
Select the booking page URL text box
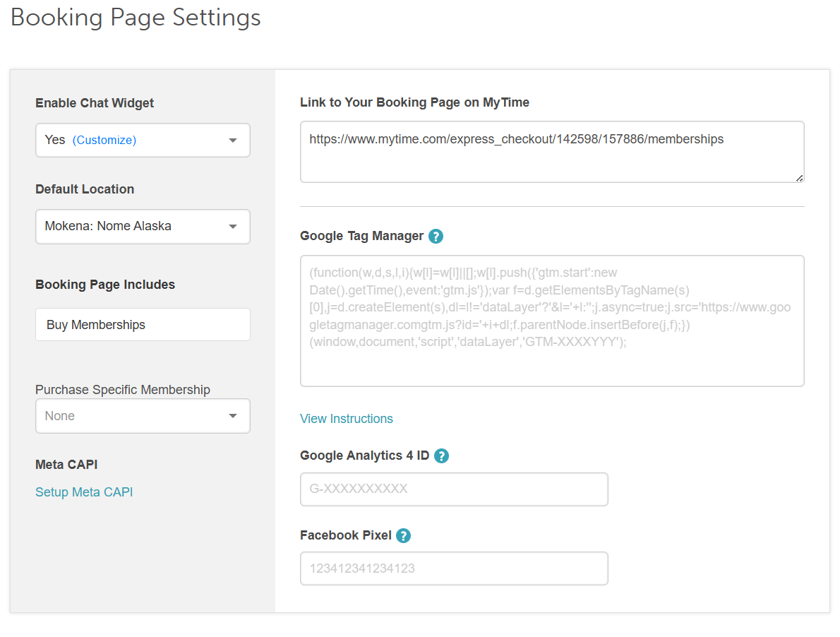click(552, 152)
